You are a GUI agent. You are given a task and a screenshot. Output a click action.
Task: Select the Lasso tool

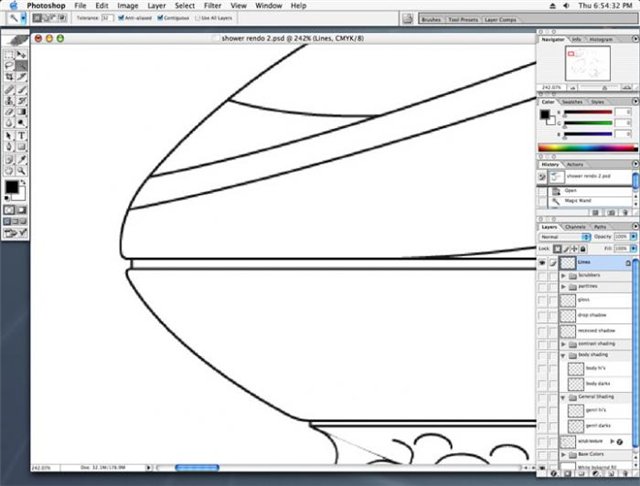pyautogui.click(x=9, y=66)
